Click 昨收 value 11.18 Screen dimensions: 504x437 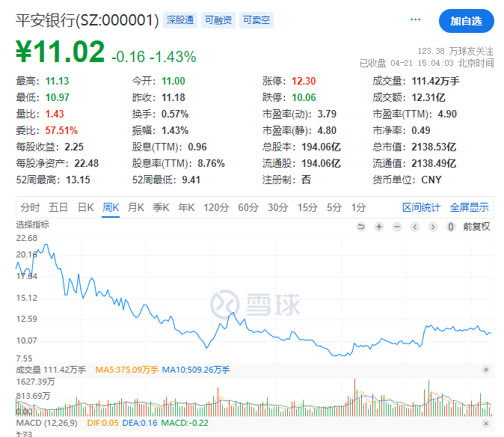[173, 97]
